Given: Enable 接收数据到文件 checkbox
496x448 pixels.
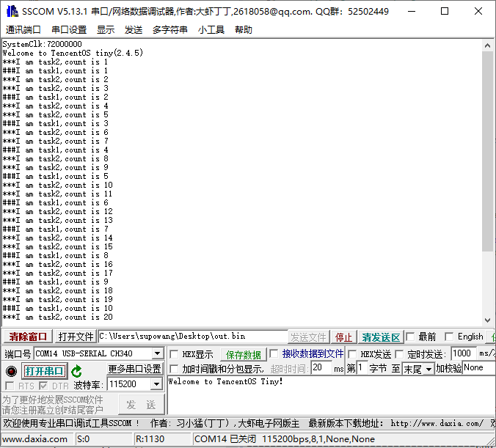Looking at the screenshot, I should [x=274, y=353].
